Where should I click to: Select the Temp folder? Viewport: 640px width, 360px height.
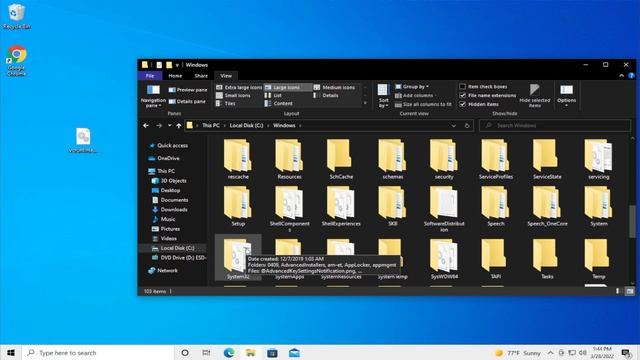tap(599, 259)
